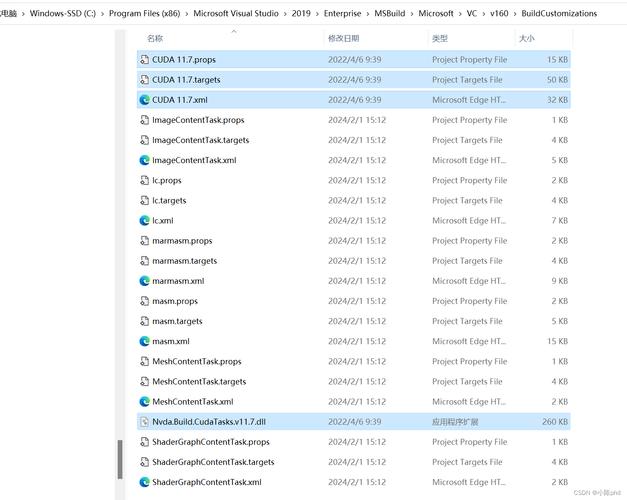The width and height of the screenshot is (627, 500).
Task: Click the ImageContentTask.targets file icon
Action: coord(144,140)
